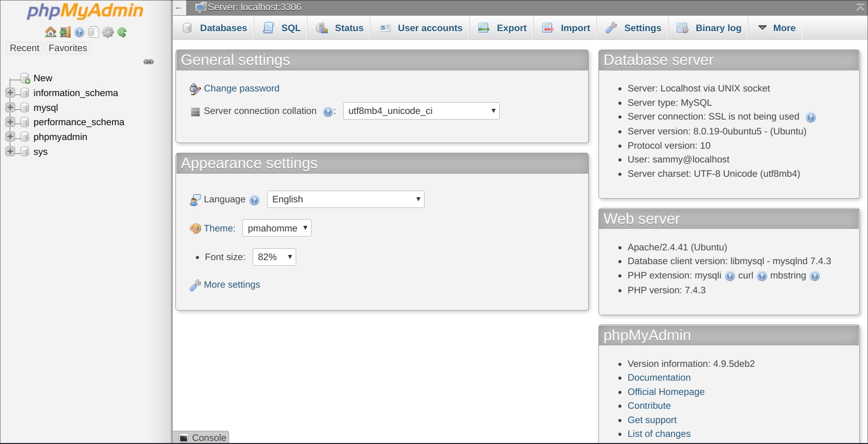
Task: Open the Console bar at the bottom
Action: [x=203, y=438]
